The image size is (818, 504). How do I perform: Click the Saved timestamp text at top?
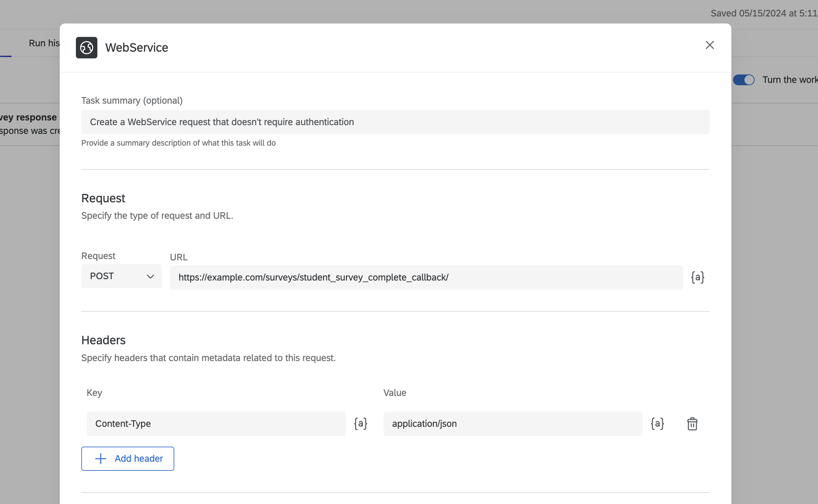pyautogui.click(x=764, y=13)
